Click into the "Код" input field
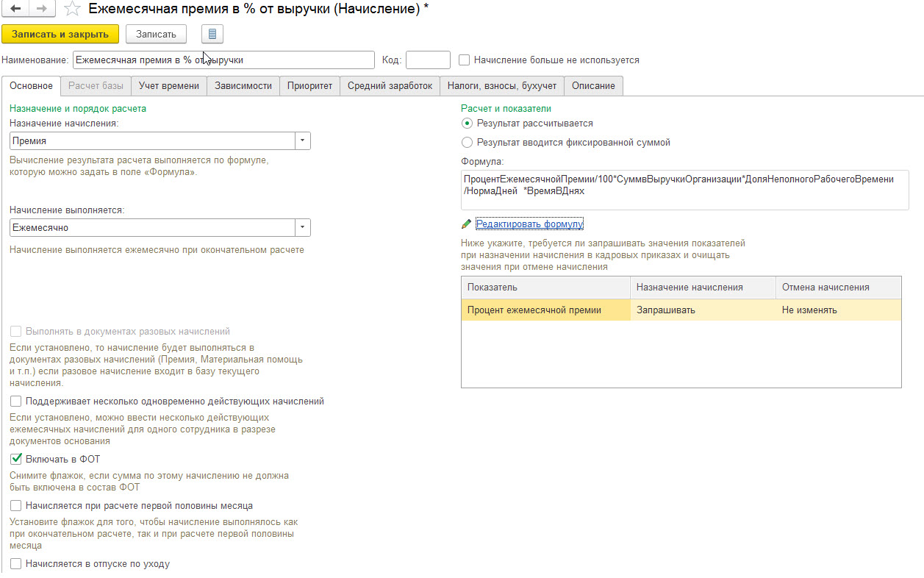This screenshot has width=924, height=578. 428,60
